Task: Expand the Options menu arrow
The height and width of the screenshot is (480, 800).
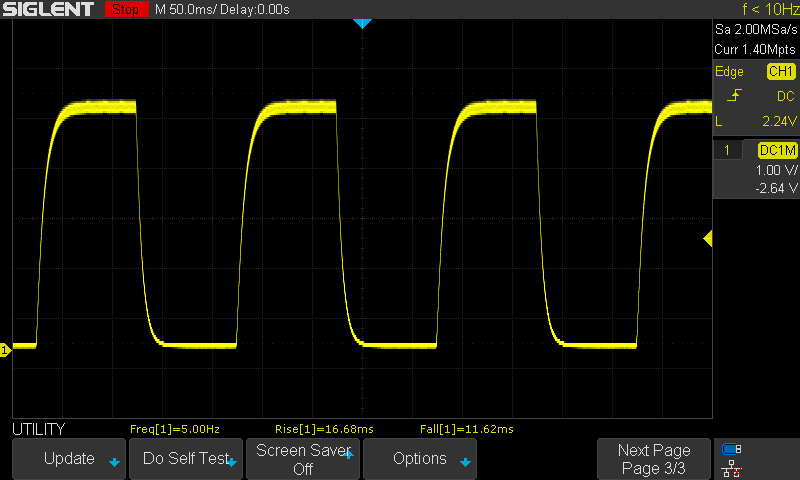Action: (465, 463)
